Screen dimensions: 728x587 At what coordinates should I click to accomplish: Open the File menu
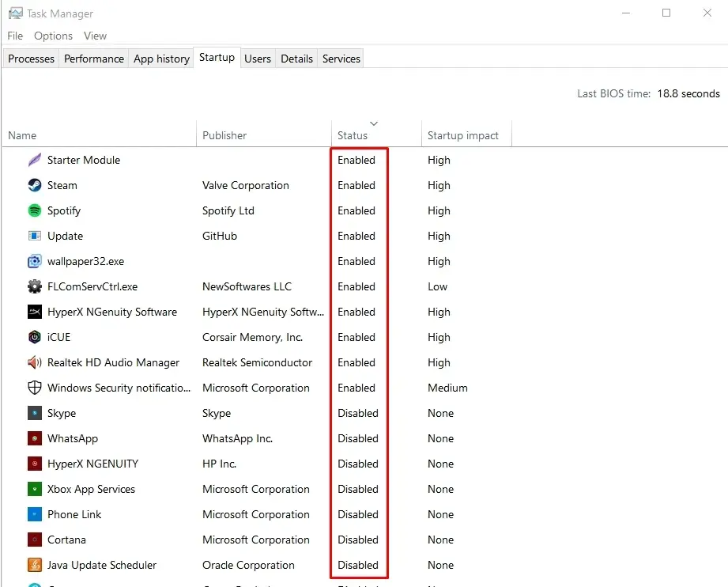point(15,36)
